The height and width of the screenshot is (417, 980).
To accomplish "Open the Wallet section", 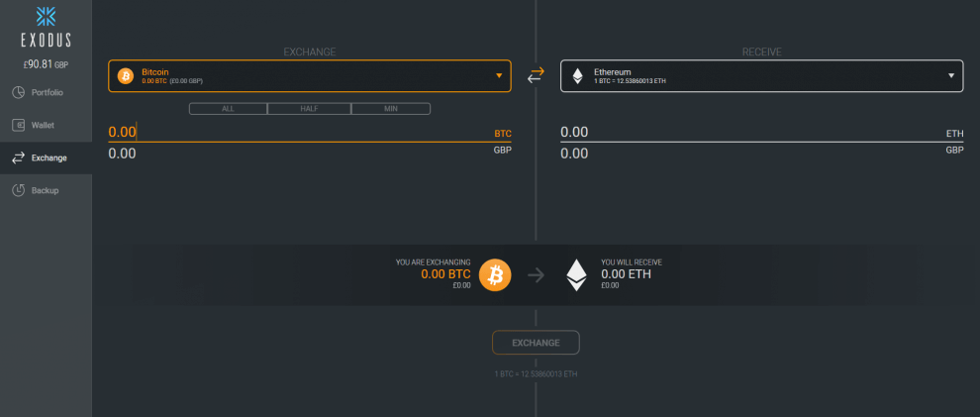I will [46, 125].
